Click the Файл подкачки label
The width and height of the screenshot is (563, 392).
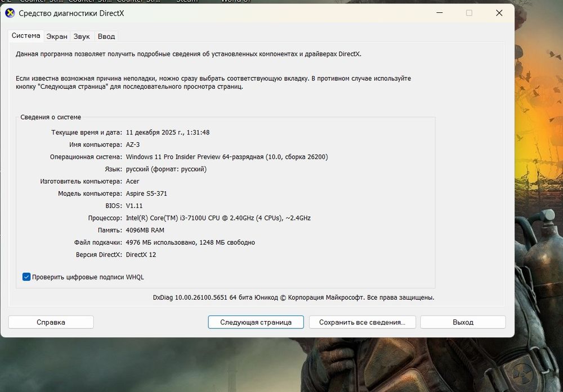(x=98, y=242)
